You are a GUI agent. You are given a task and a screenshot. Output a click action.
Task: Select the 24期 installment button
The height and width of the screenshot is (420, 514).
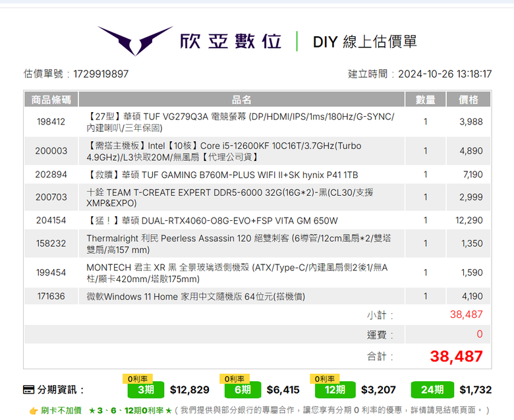(432, 390)
